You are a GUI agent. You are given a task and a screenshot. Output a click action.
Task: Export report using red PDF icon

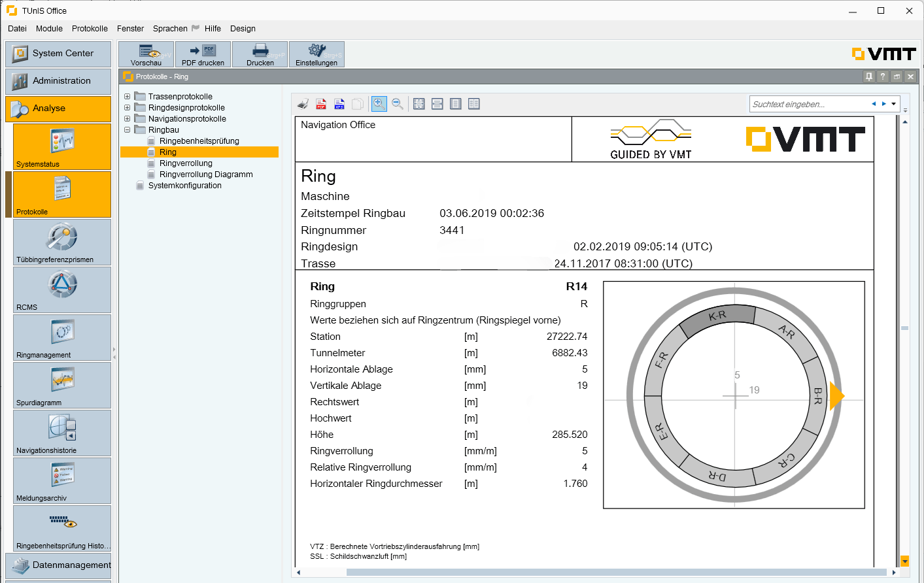[321, 104]
